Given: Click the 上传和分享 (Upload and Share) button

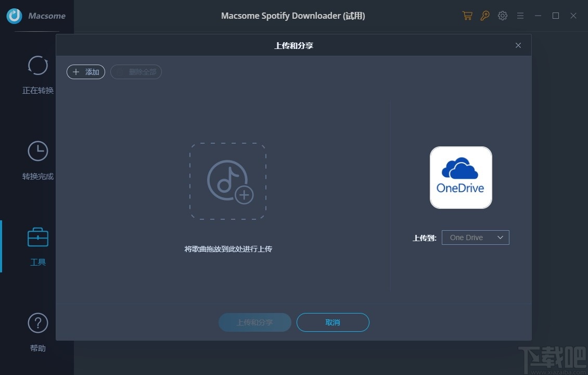Looking at the screenshot, I should pos(254,322).
